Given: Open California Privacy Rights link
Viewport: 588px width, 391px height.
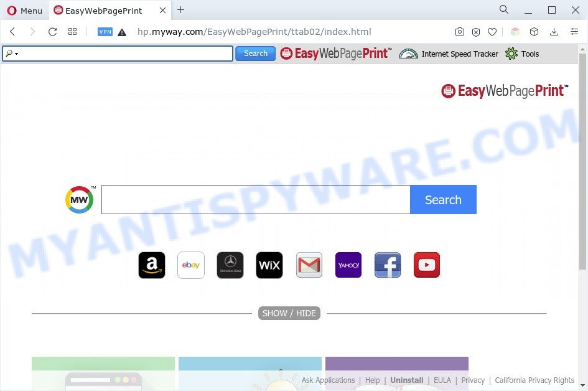Looking at the screenshot, I should 534,380.
